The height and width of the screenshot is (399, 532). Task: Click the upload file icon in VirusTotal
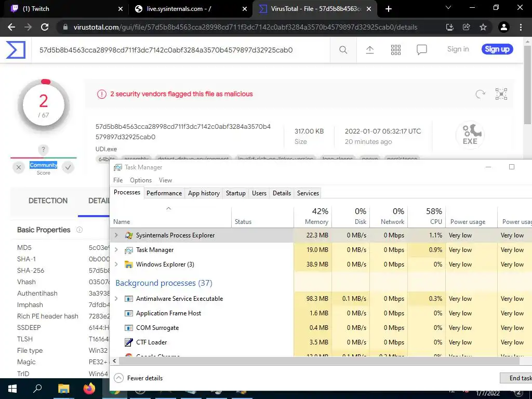pos(370,50)
